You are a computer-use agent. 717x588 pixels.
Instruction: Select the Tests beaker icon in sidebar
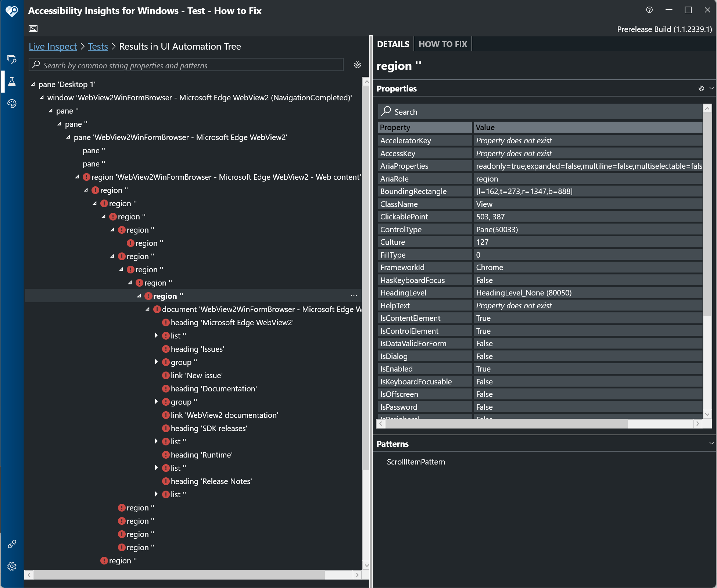coord(11,82)
